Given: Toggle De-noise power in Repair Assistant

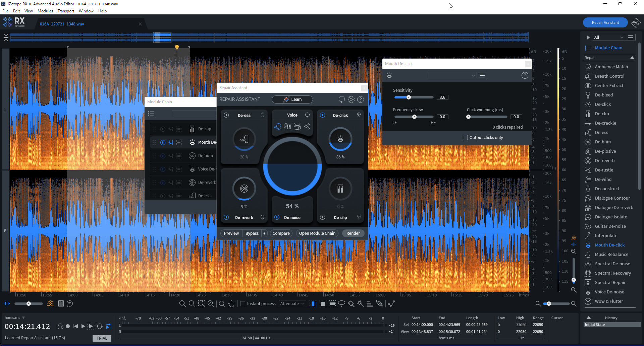Looking at the screenshot, I should pos(277,217).
